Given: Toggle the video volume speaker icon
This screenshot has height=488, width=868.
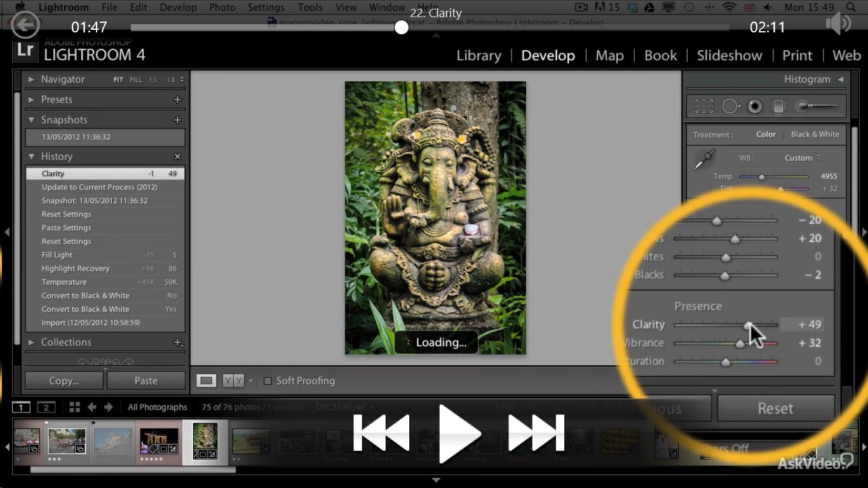Looking at the screenshot, I should click(839, 24).
